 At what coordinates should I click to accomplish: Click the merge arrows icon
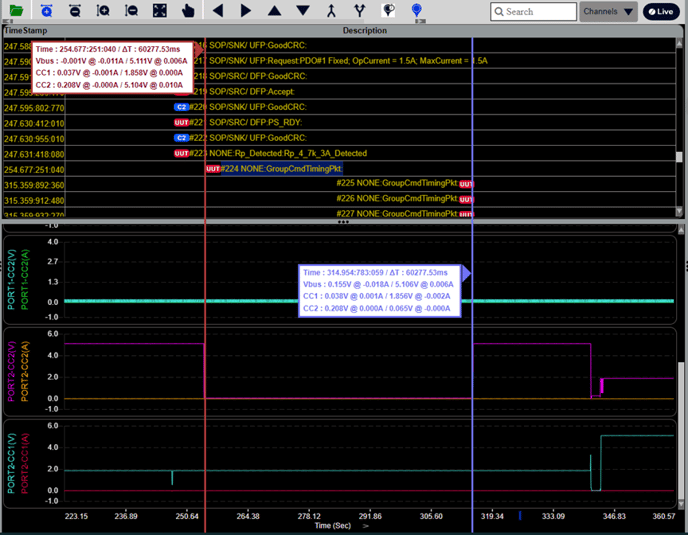pos(331,11)
